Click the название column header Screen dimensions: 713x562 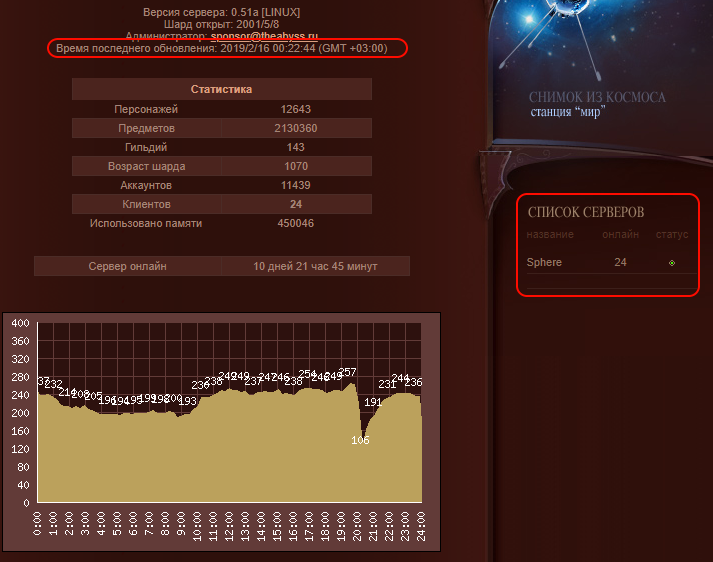[550, 234]
